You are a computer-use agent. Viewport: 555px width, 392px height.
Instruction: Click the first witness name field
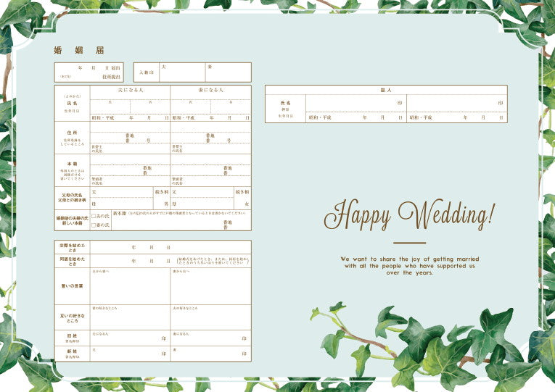(x=355, y=104)
